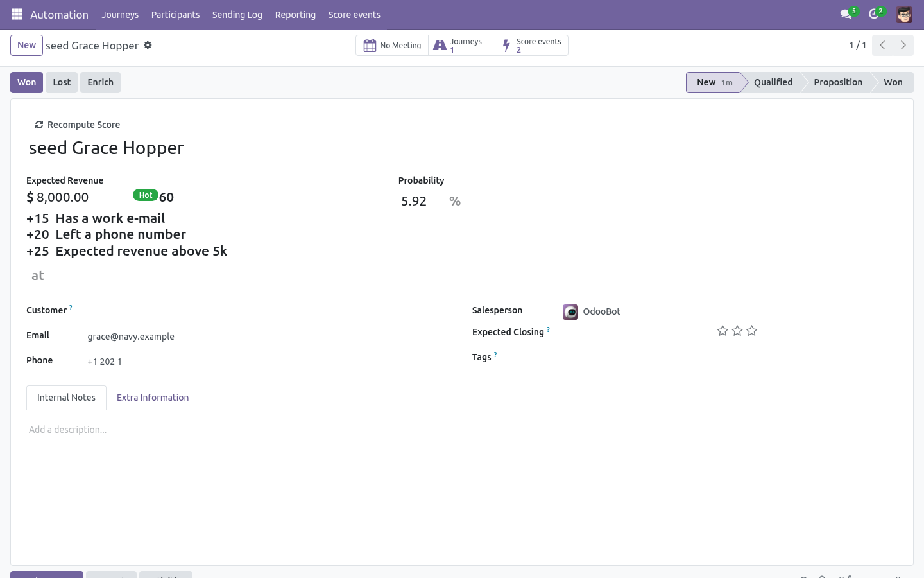Open the Score events top menu
Viewport: 924px width, 578px height.
354,14
